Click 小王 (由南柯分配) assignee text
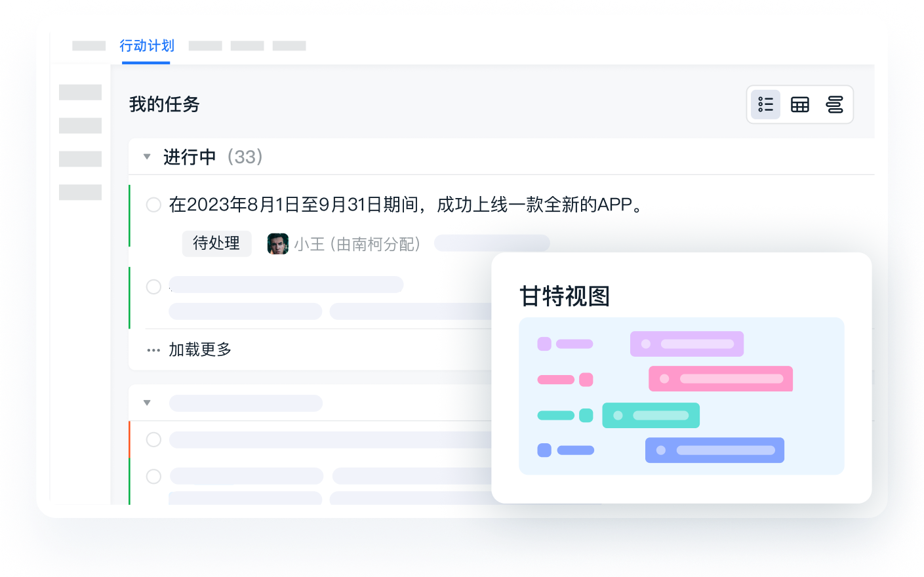Image resolution: width=924 pixels, height=577 pixels. [x=357, y=245]
